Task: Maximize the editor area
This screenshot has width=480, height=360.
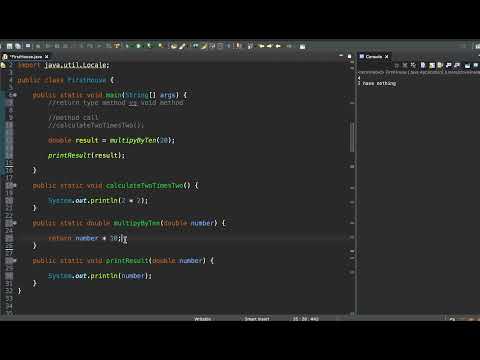Action: (x=349, y=56)
